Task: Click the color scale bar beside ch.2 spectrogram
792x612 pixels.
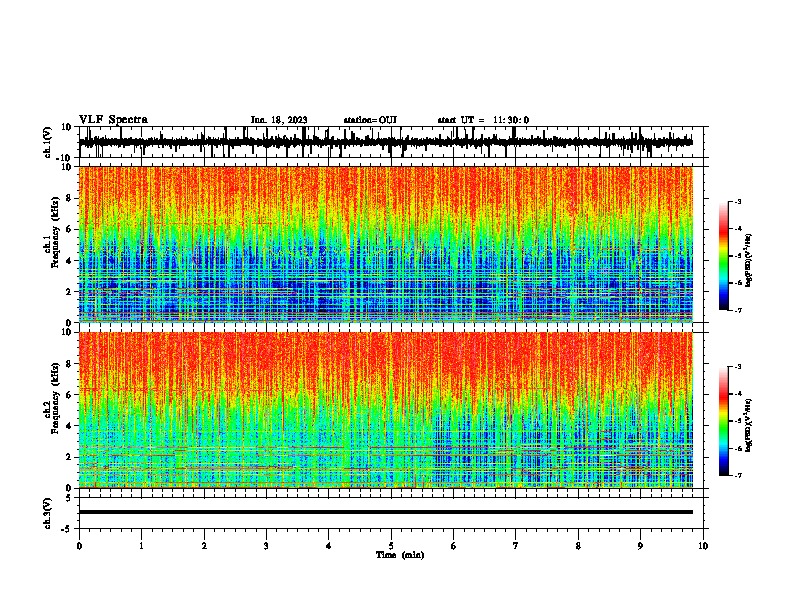Action: [x=724, y=421]
